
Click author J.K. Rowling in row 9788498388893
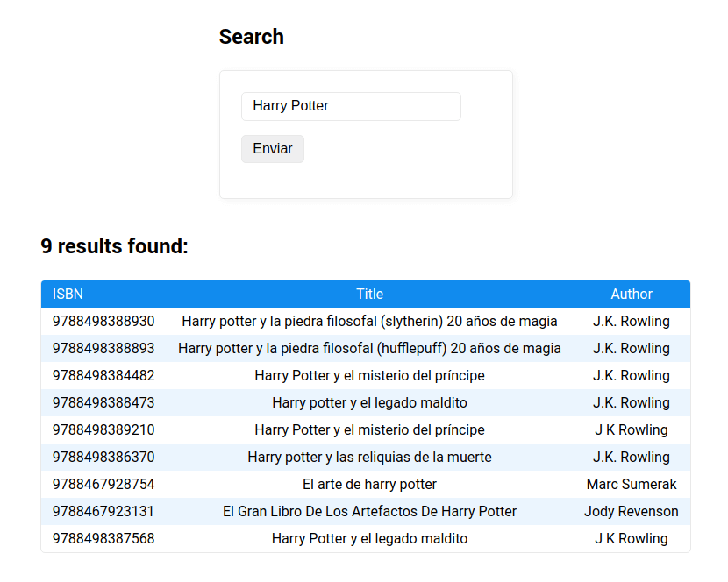coord(632,348)
